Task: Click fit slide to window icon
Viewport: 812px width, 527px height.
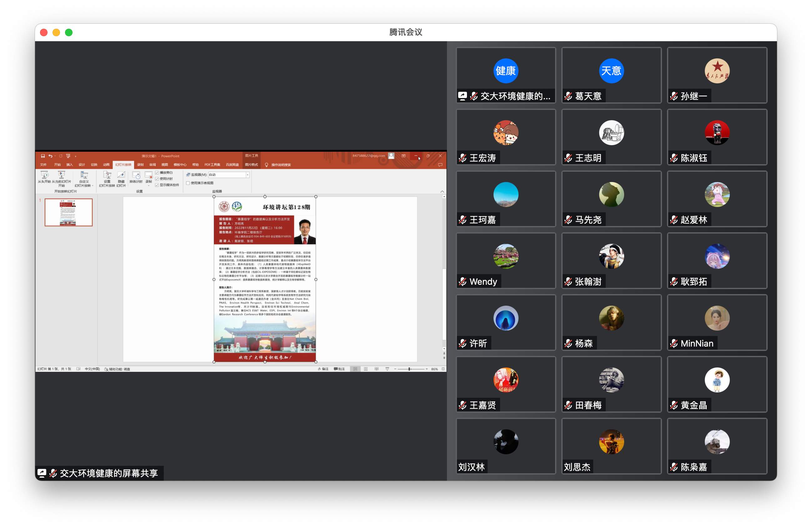Action: pyautogui.click(x=443, y=369)
